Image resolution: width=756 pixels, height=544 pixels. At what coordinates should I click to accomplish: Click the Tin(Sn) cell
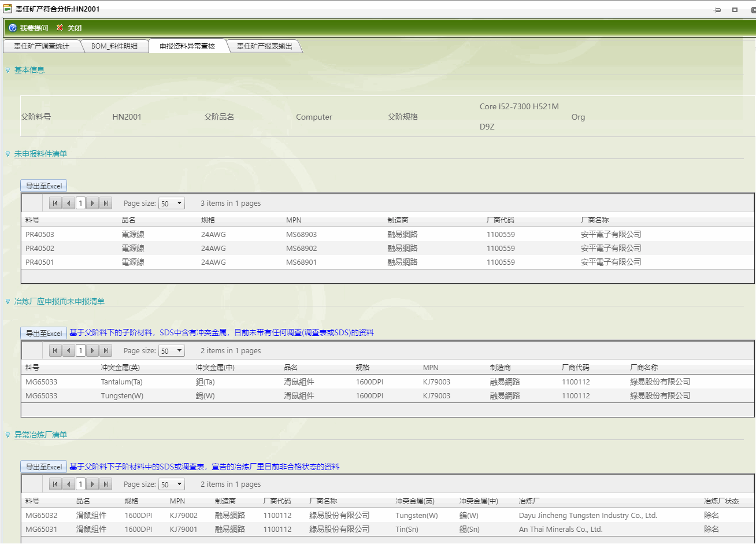(x=407, y=530)
